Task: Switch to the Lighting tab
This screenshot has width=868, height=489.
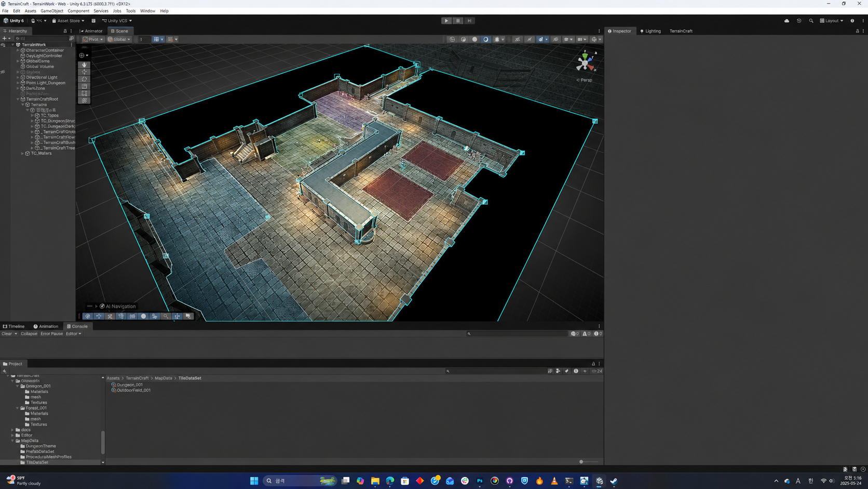Action: click(650, 31)
